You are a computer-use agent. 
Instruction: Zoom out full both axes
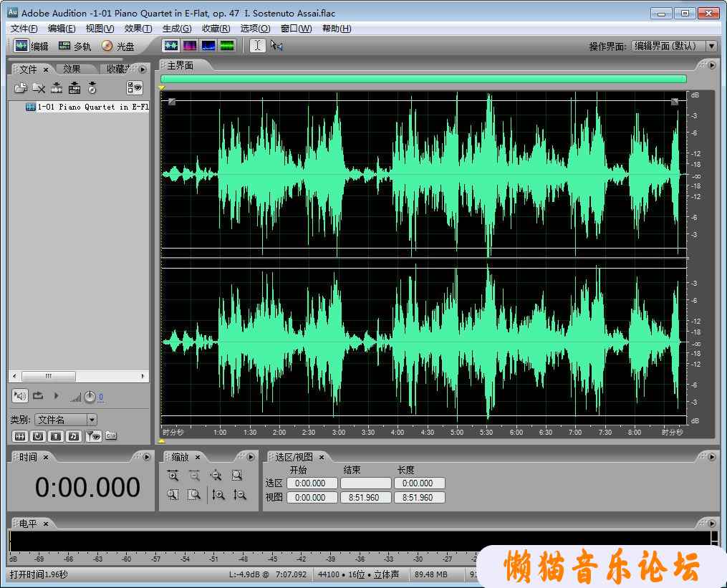[216, 476]
